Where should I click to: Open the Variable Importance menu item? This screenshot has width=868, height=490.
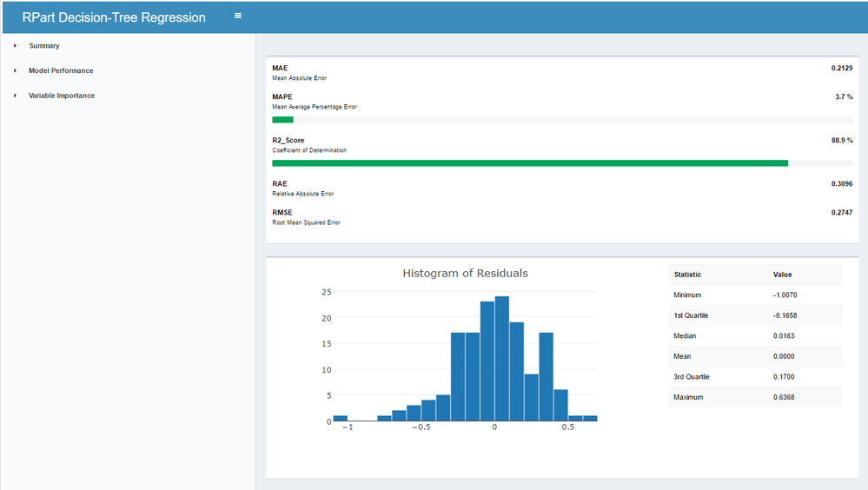click(x=62, y=96)
